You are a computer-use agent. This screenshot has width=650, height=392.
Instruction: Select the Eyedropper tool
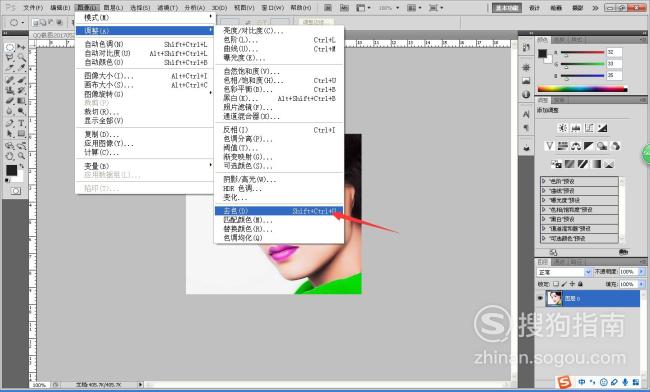pyautogui.click(x=21, y=68)
